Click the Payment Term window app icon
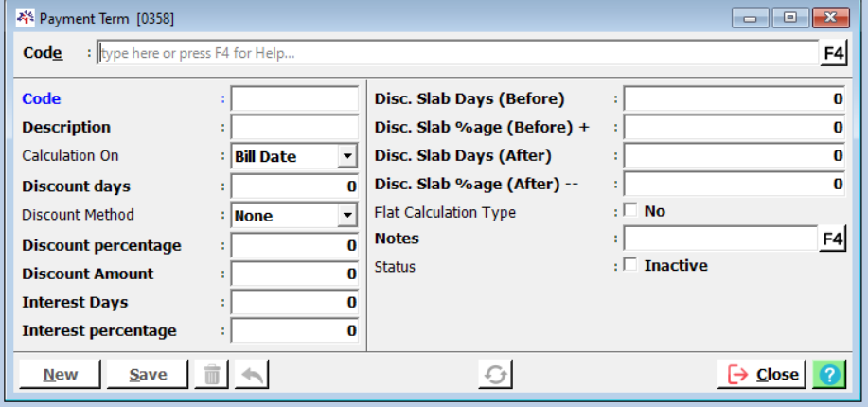868x407 pixels. [26, 18]
